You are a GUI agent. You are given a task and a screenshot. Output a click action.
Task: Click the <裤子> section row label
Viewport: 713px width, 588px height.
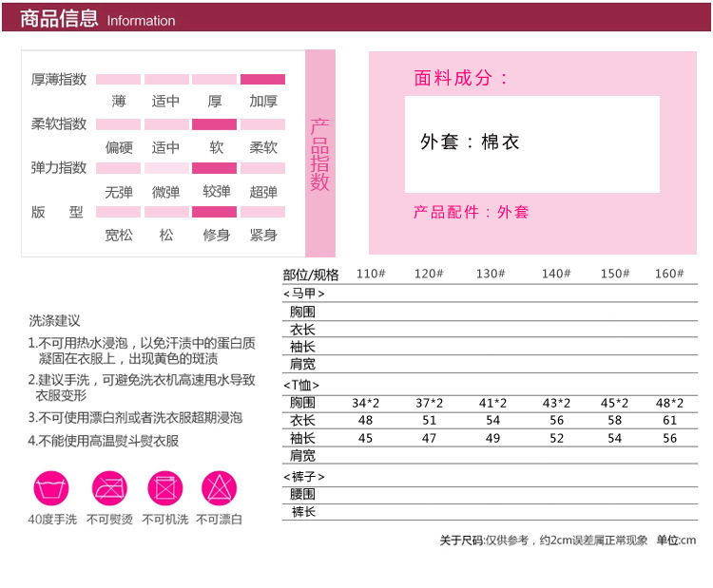tap(303, 476)
